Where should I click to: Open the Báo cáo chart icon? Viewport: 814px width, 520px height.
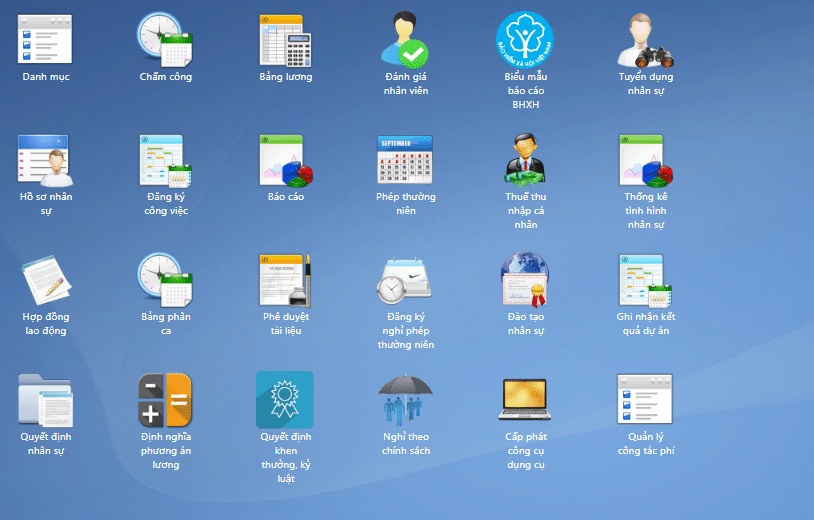pos(286,160)
